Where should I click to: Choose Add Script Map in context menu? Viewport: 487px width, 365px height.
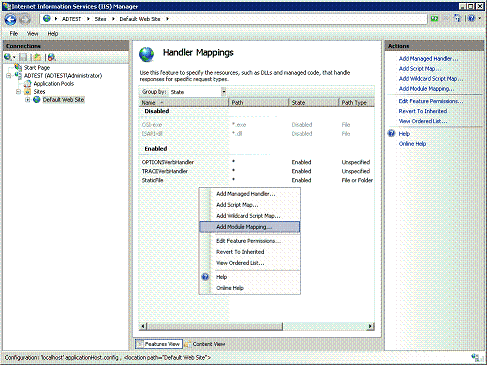pos(250,205)
